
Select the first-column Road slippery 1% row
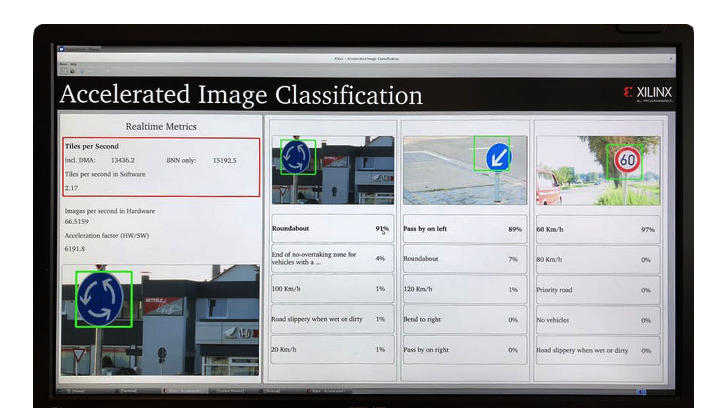tap(332, 319)
